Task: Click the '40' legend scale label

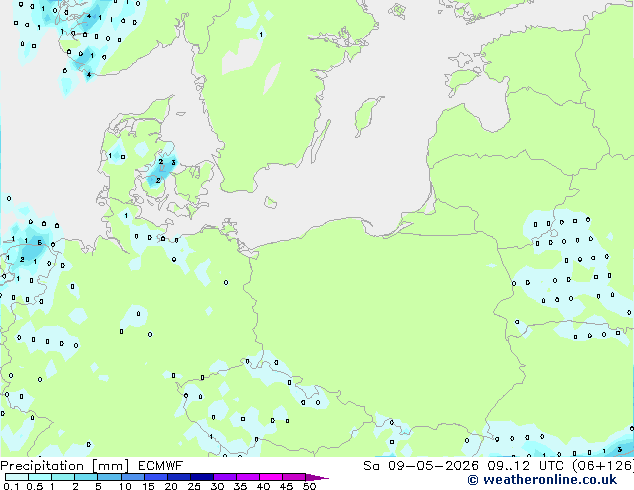Action: coord(263,486)
